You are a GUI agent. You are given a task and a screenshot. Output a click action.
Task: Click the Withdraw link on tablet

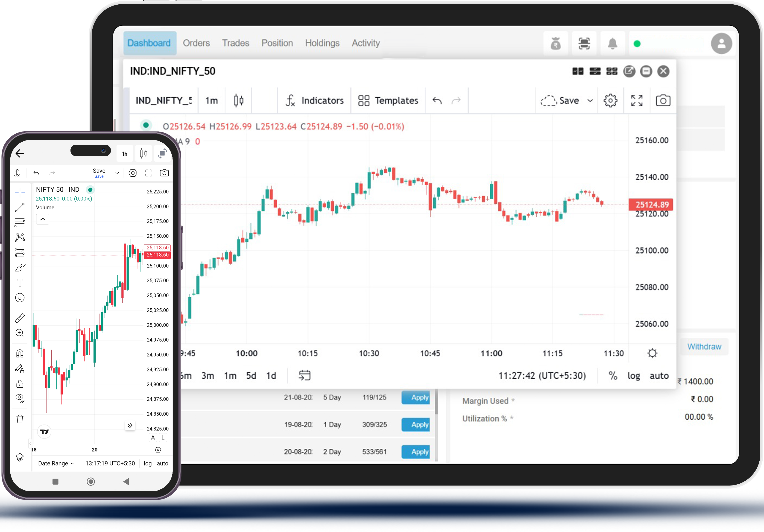704,347
